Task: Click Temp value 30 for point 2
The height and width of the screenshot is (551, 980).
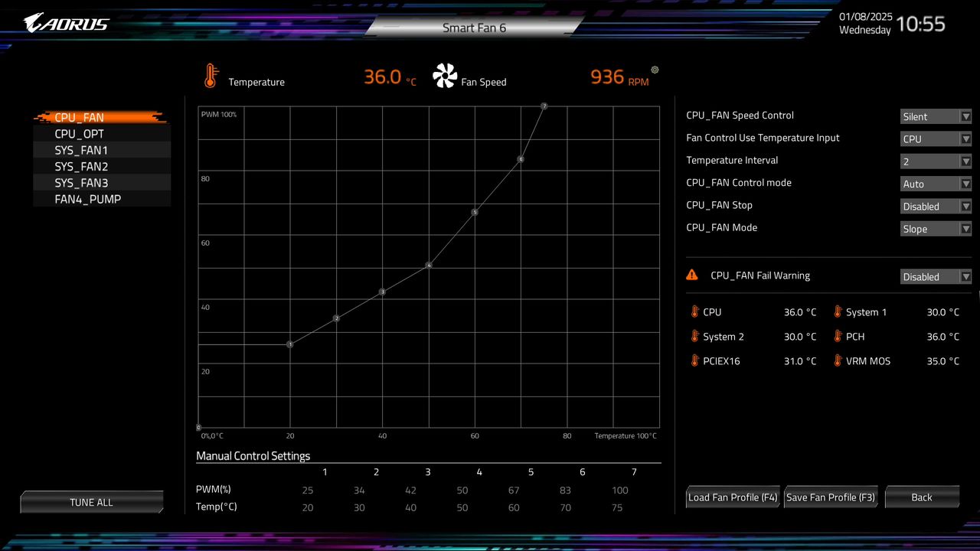Action: click(359, 507)
